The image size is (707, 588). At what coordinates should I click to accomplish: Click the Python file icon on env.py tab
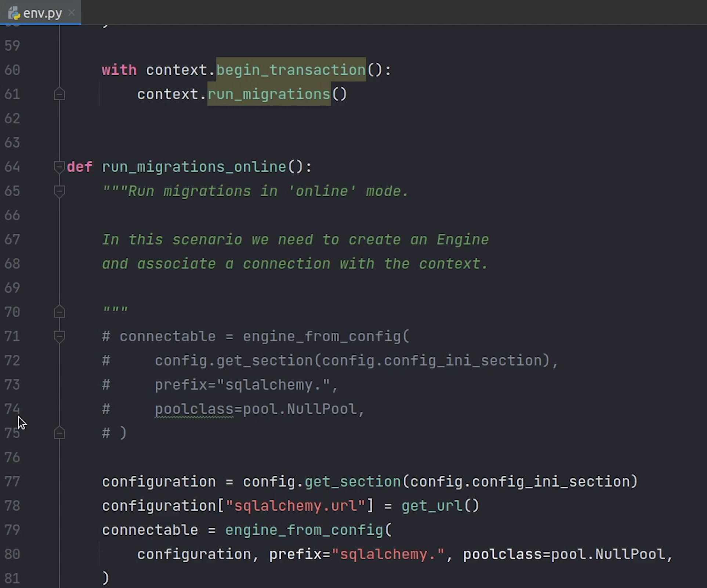(x=14, y=14)
